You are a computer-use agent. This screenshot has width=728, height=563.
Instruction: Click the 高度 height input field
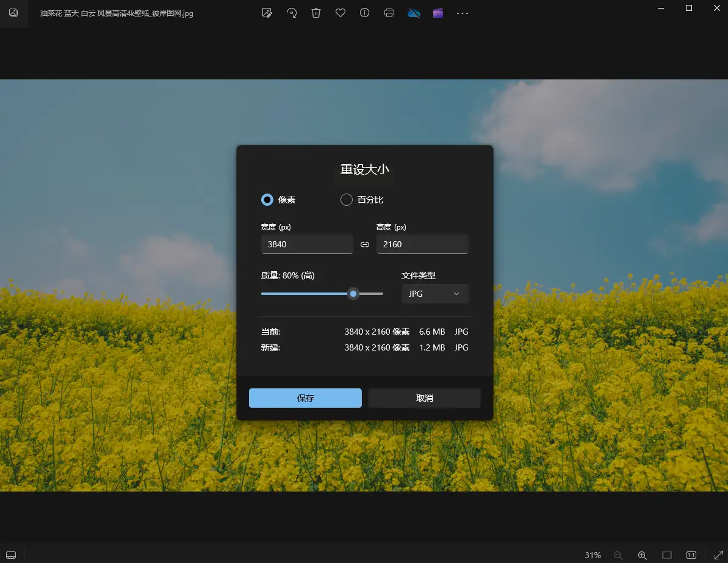pyautogui.click(x=422, y=244)
